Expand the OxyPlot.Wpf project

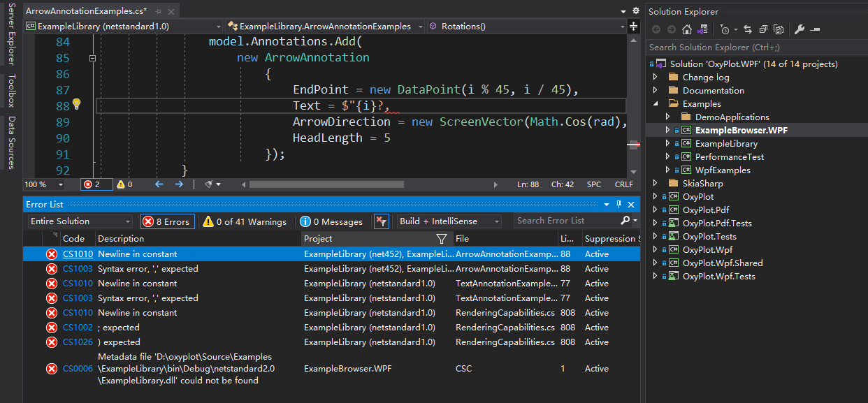pos(656,250)
